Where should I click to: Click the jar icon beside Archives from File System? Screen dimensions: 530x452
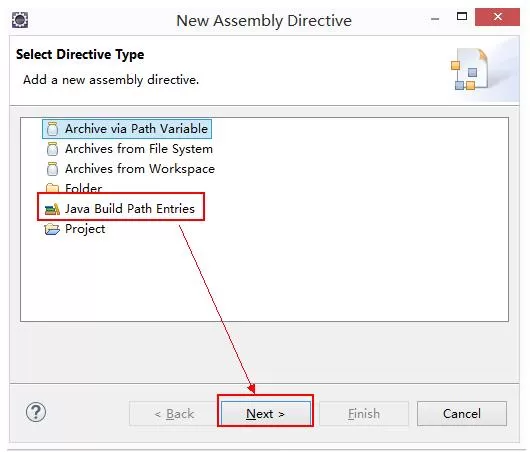pos(52,149)
